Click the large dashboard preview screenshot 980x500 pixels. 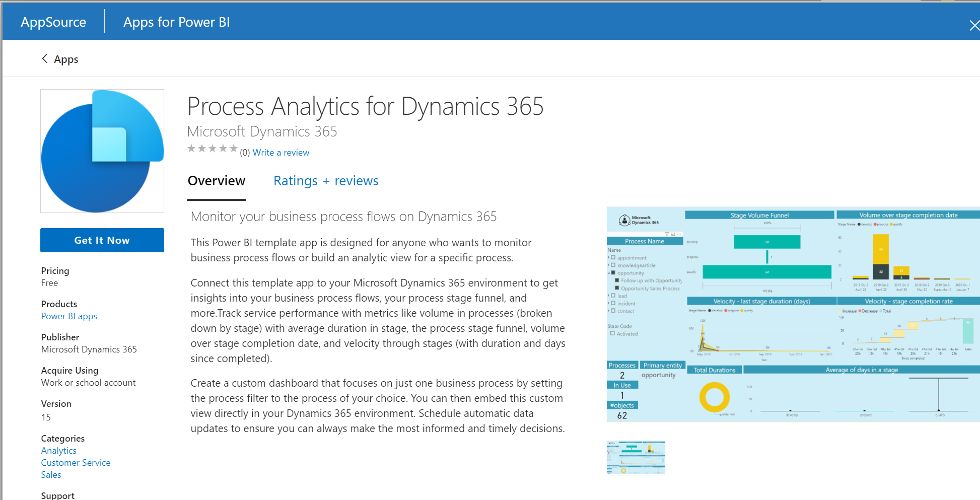point(793,314)
